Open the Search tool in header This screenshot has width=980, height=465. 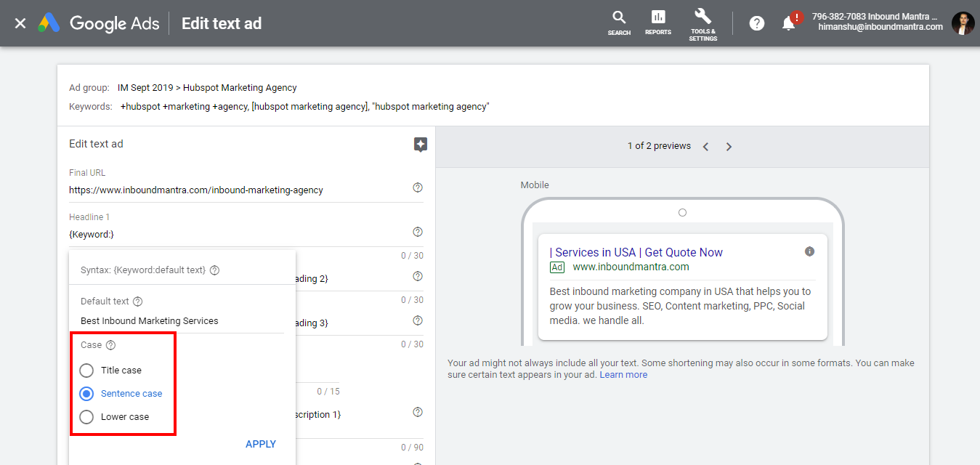pos(619,23)
